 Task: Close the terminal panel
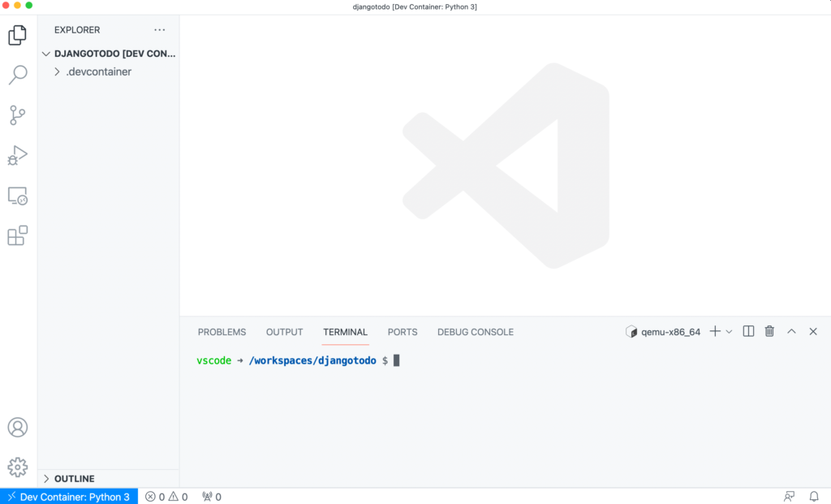[813, 331]
